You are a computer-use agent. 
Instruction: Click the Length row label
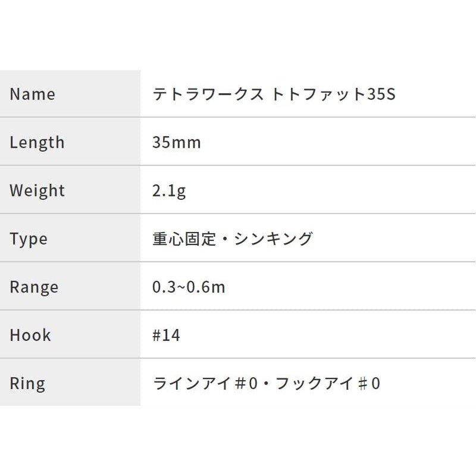click(x=37, y=142)
